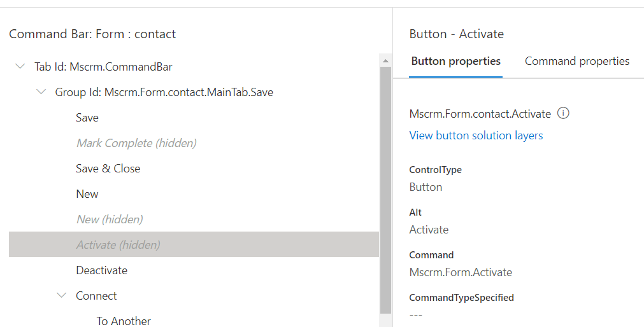This screenshot has width=644, height=327.
Task: Collapse the Connect tree node chevron
Action: [62, 295]
